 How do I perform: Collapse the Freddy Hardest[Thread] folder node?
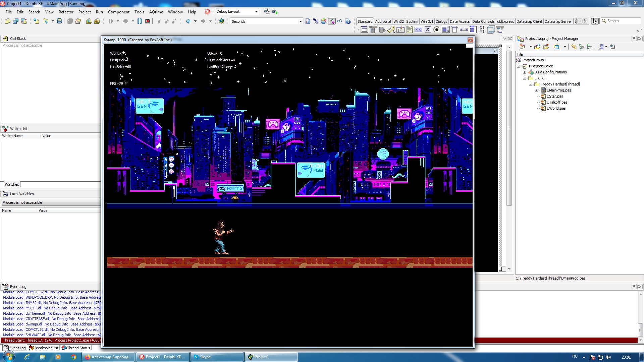[531, 84]
